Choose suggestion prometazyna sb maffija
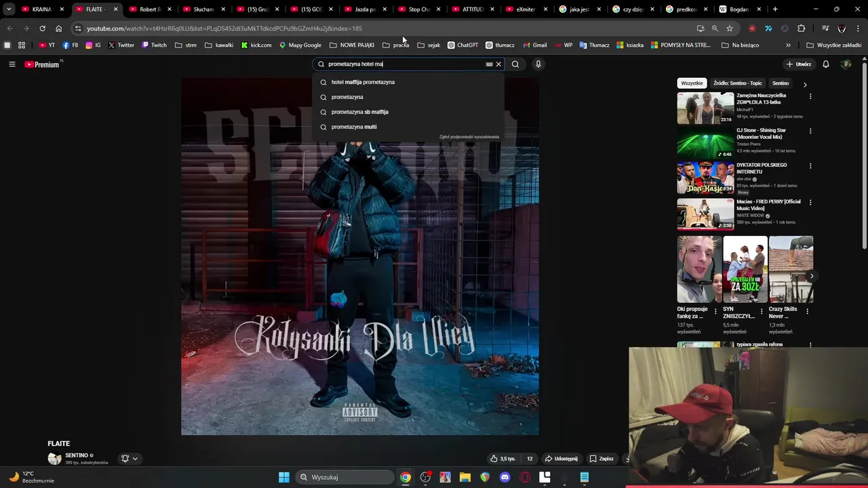868x488 pixels. click(408, 112)
